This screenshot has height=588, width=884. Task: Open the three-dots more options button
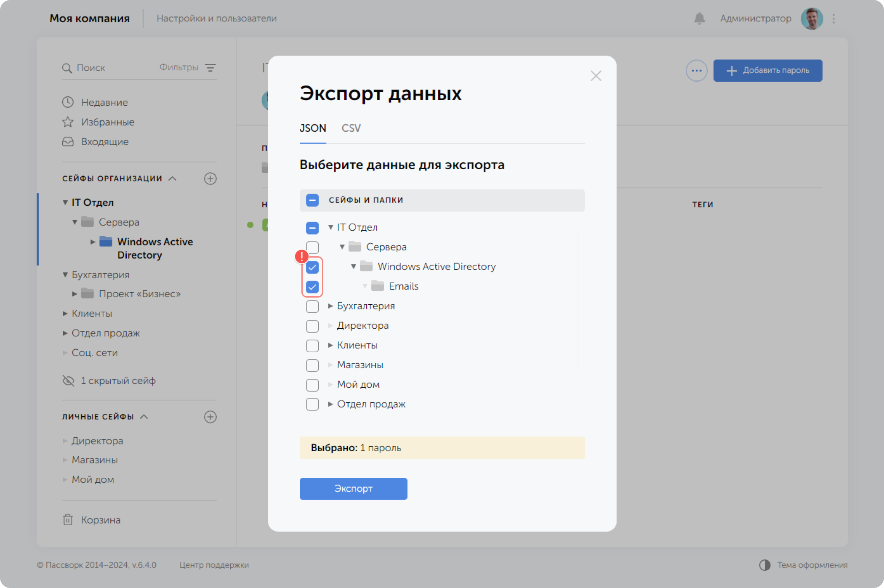[696, 71]
